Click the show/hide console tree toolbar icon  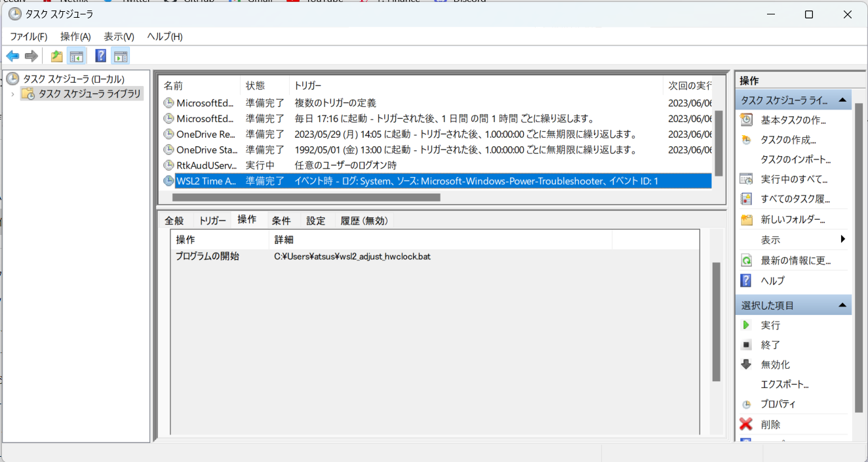tap(77, 56)
